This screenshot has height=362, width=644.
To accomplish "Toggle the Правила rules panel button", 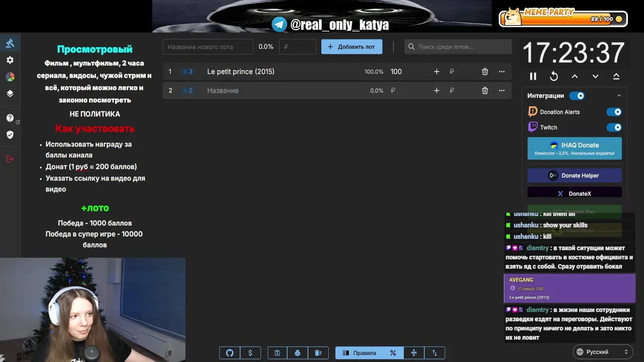I will click(x=359, y=353).
